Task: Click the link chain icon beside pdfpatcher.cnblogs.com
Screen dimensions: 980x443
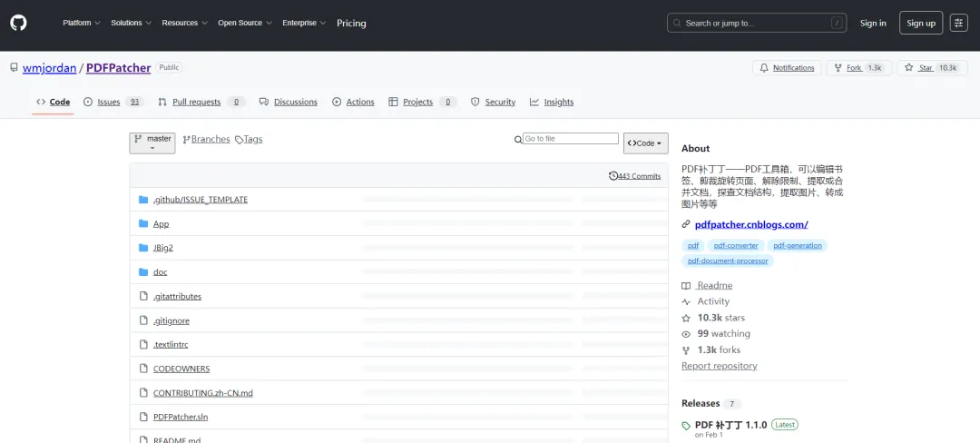Action: point(686,224)
